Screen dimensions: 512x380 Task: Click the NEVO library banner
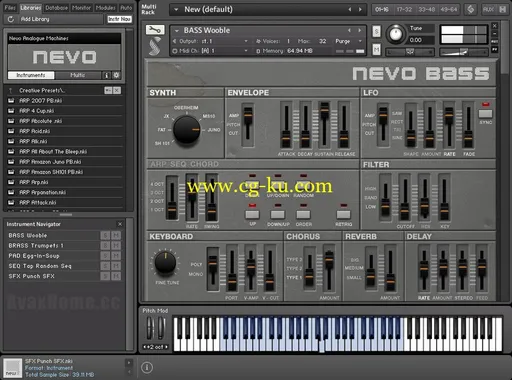(64, 57)
